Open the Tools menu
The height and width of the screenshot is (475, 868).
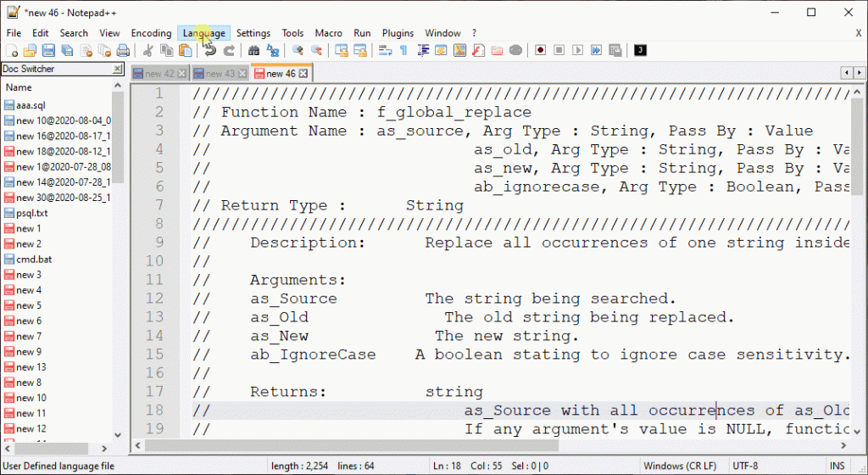tap(292, 33)
